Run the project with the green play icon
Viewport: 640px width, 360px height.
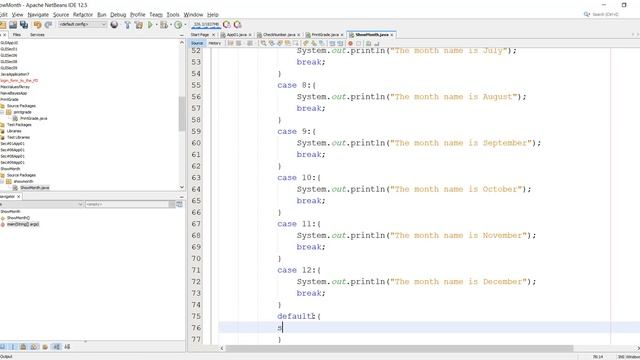(x=150, y=25)
